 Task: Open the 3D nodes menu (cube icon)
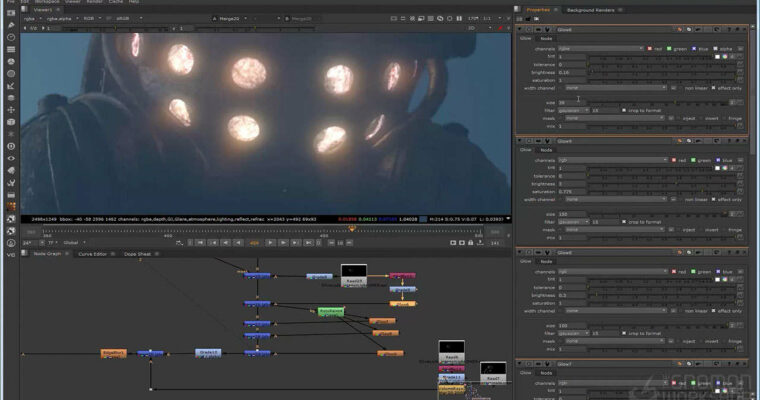(11, 122)
